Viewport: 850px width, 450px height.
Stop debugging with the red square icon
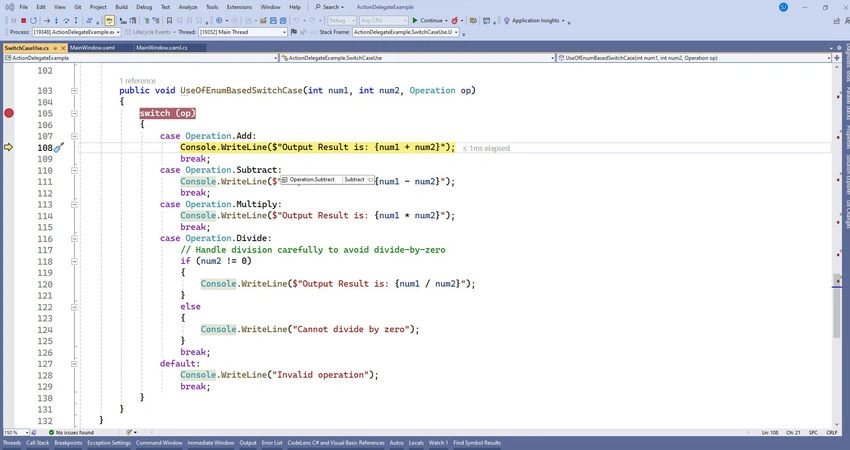point(23,21)
